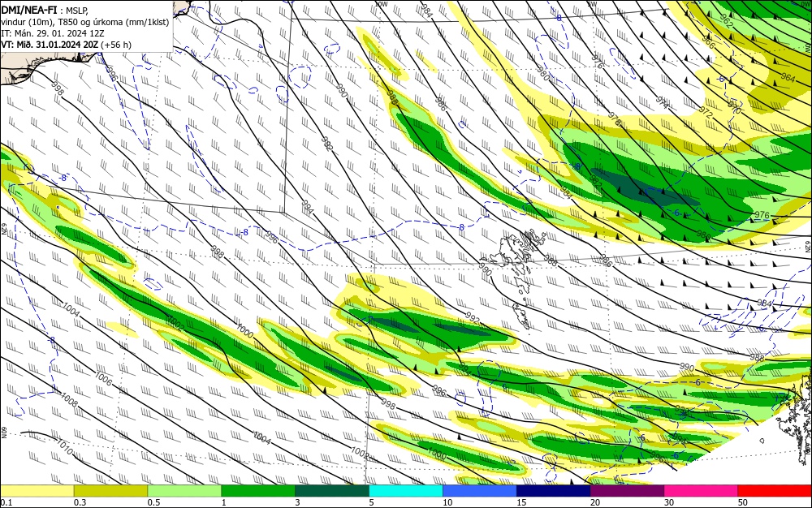812x508 pixels.
Task: Click the 0.3 legend value
Action: pos(80,502)
